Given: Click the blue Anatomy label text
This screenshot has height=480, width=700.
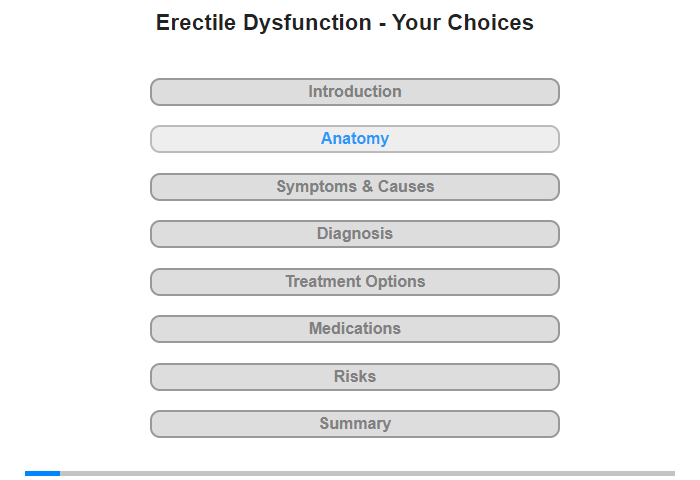Looking at the screenshot, I should point(355,139).
